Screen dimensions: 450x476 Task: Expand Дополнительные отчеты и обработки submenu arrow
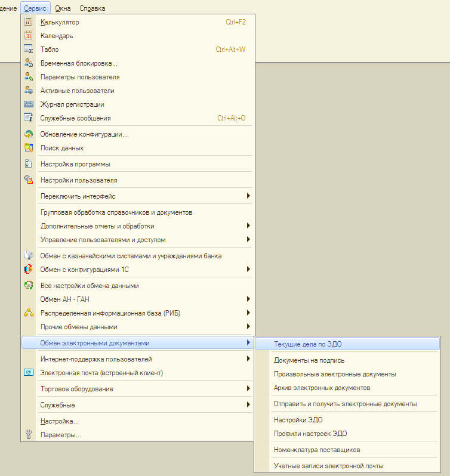(248, 226)
